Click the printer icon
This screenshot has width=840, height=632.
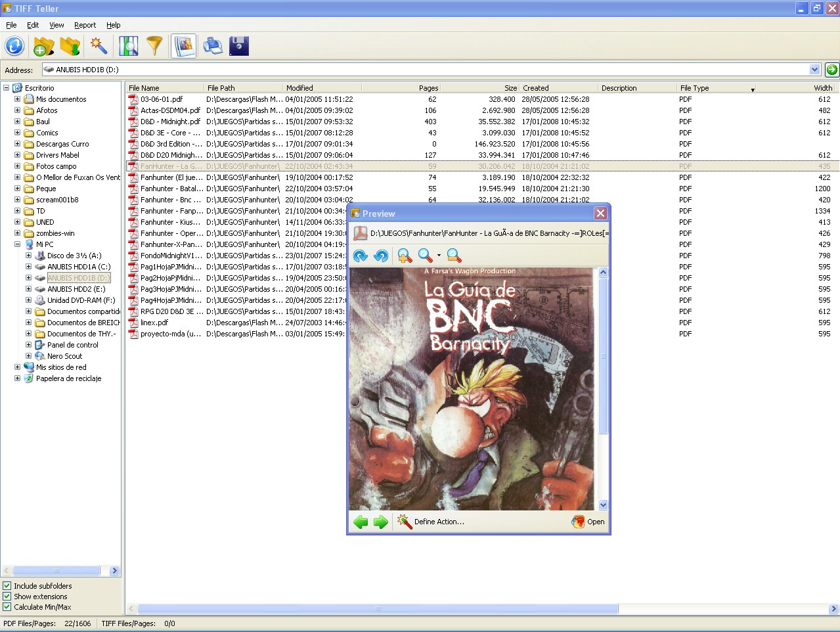click(213, 46)
